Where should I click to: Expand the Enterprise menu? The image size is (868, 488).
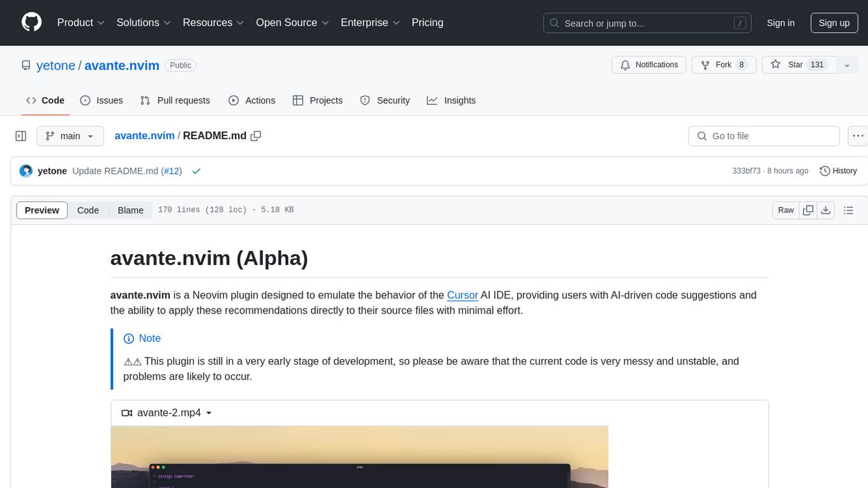pyautogui.click(x=370, y=22)
